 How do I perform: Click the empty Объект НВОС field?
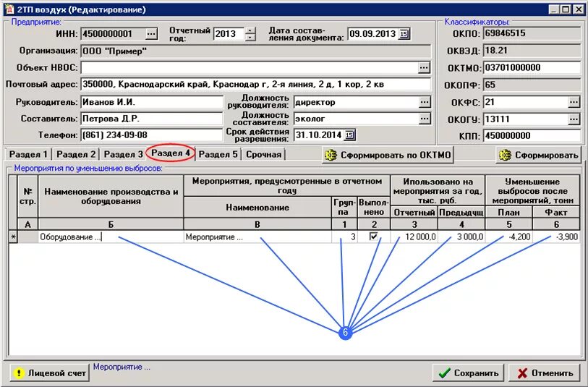click(x=249, y=67)
